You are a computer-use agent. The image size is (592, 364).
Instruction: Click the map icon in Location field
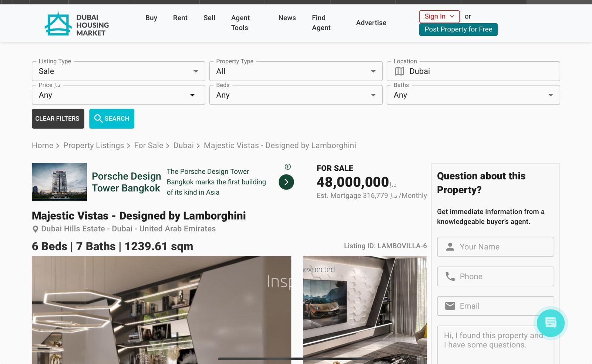coord(400,71)
